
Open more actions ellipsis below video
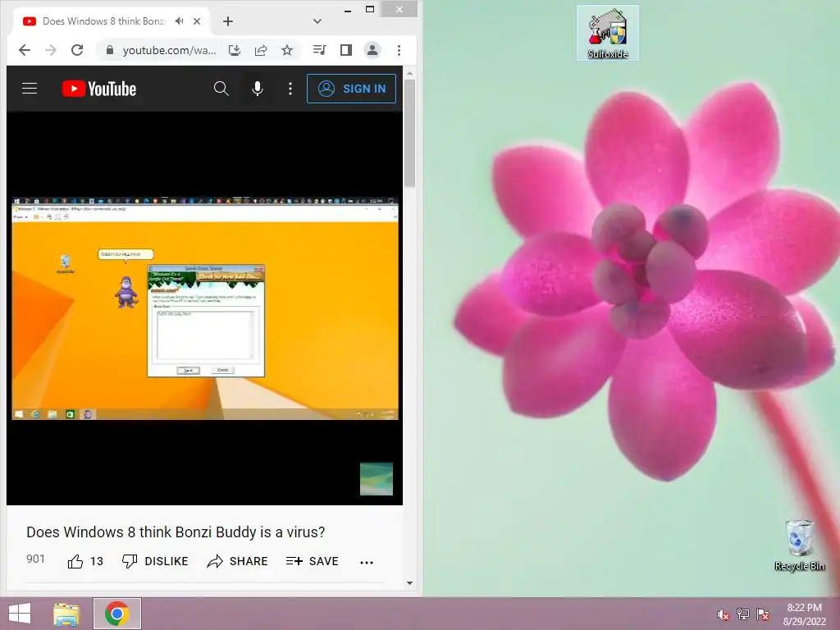[x=367, y=562]
